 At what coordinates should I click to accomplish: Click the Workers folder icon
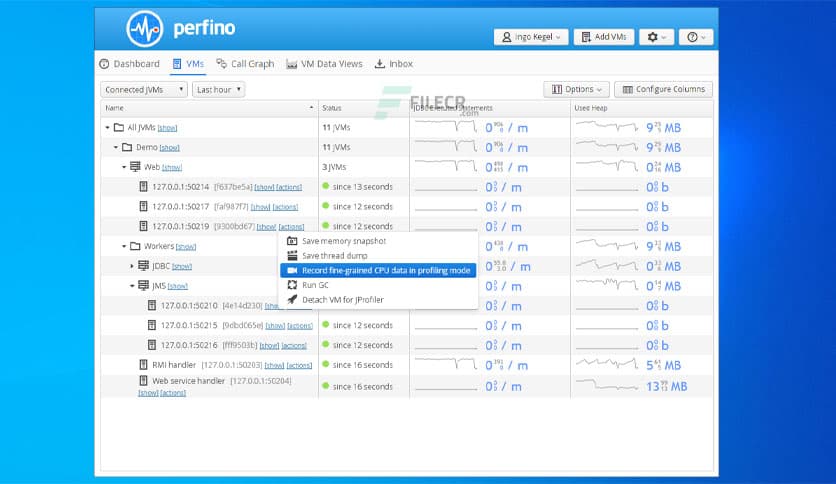click(135, 246)
